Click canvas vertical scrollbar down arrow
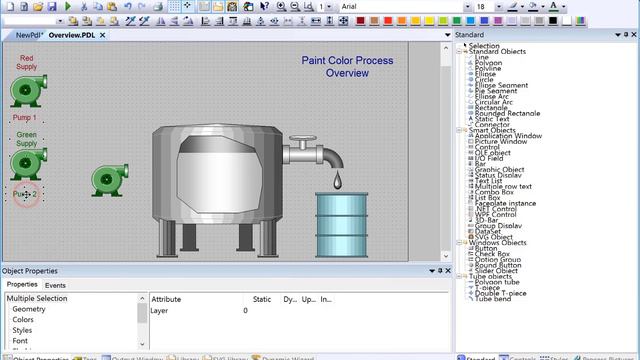640x360 pixels. (446, 256)
